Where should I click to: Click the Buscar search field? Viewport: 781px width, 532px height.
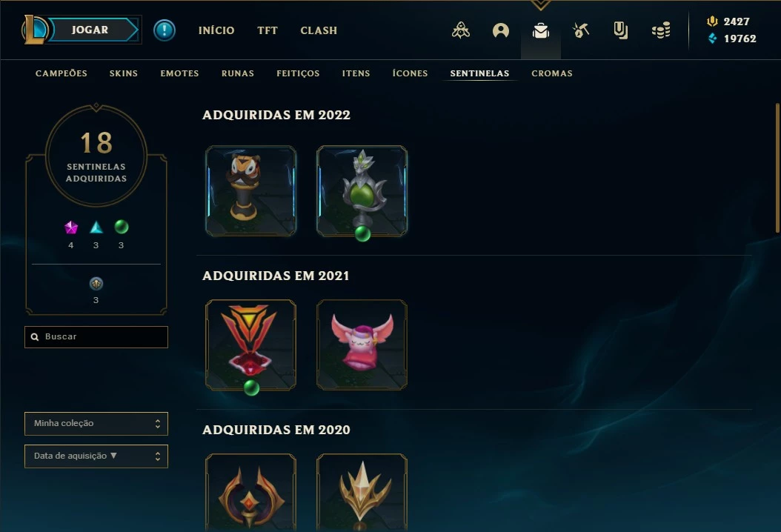(x=96, y=336)
